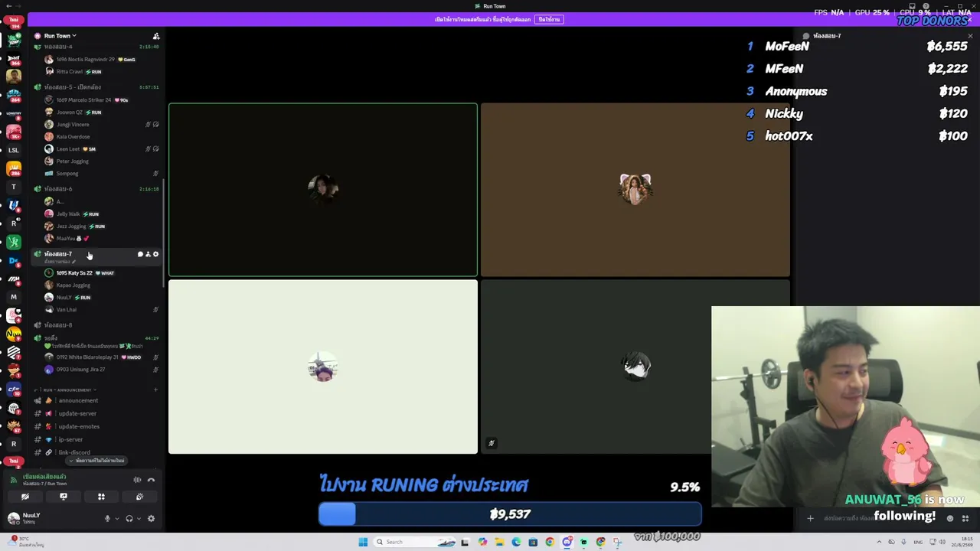The image size is (980, 551).
Task: Join the ห้องสอบ-8 voice channel
Action: 96,325
